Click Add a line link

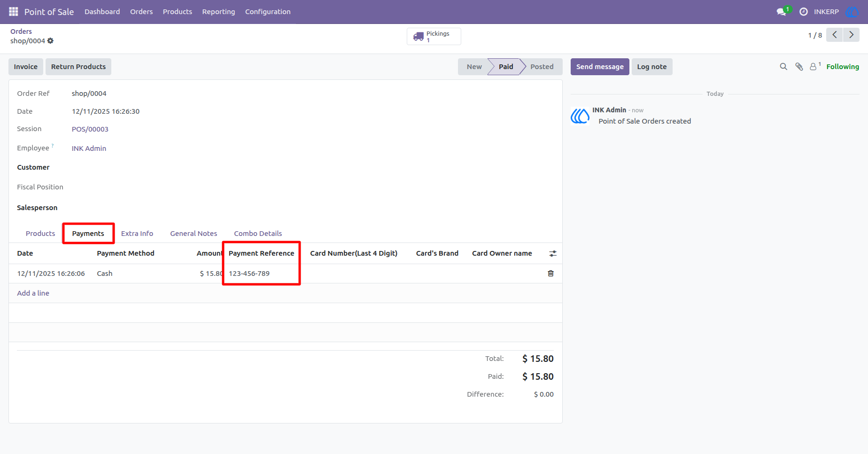coord(33,293)
